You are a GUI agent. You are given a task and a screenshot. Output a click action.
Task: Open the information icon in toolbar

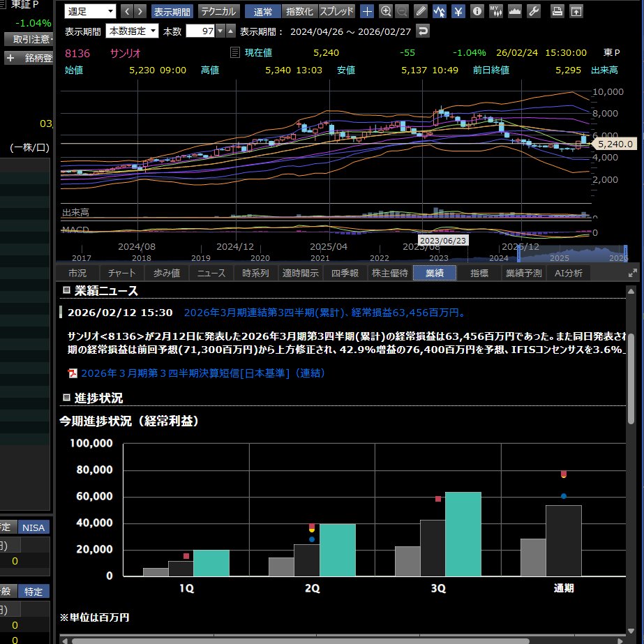point(477,11)
